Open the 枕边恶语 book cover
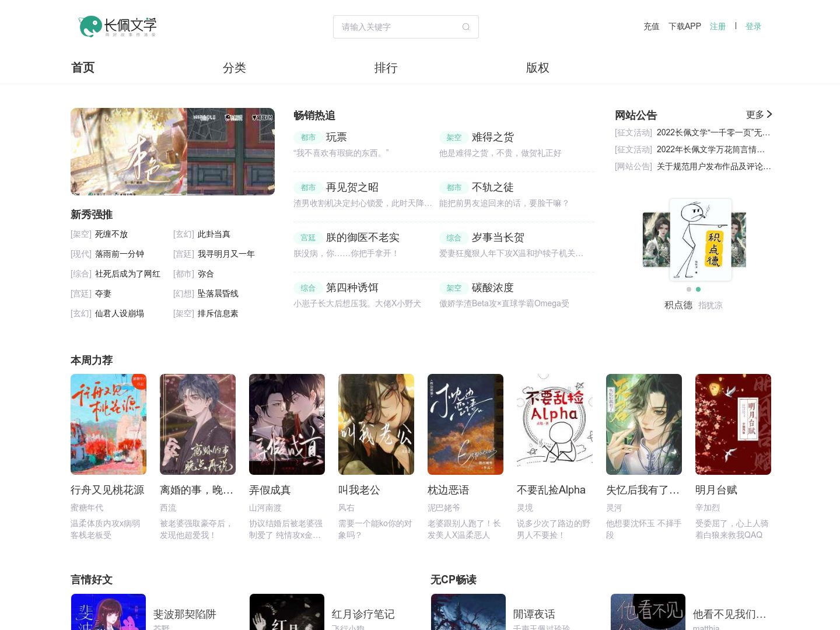Viewport: 840px width, 630px height. click(466, 424)
